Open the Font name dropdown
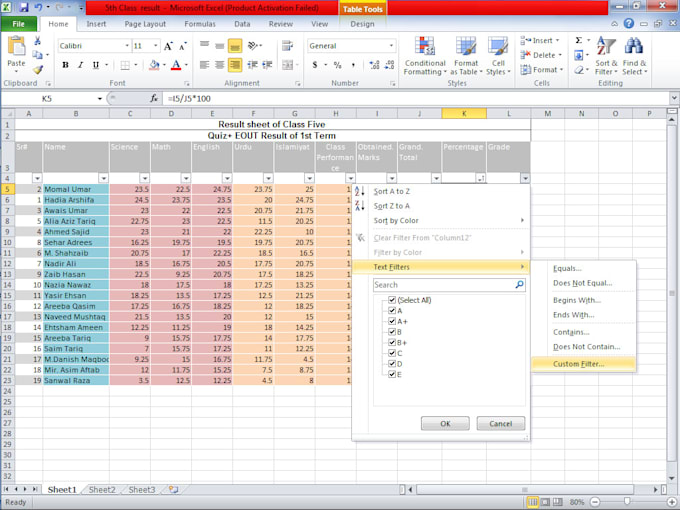Image resolution: width=680 pixels, height=510 pixels. (127, 46)
